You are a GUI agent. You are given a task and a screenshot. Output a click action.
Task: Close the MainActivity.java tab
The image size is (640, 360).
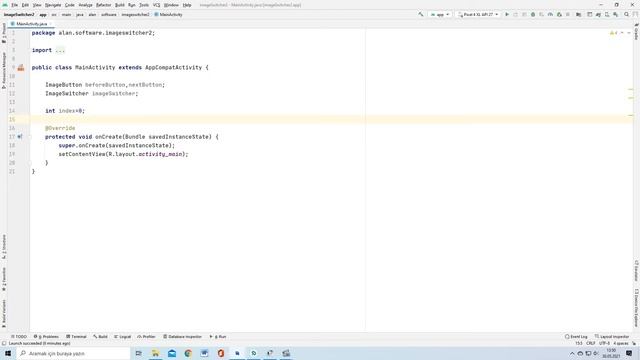[x=51, y=24]
